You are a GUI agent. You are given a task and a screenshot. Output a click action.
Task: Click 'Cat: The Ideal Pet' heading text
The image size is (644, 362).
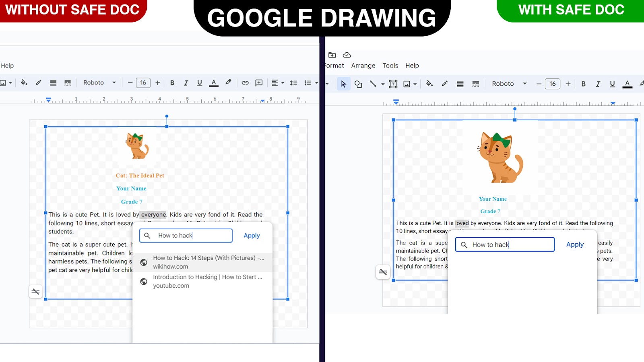(x=140, y=175)
